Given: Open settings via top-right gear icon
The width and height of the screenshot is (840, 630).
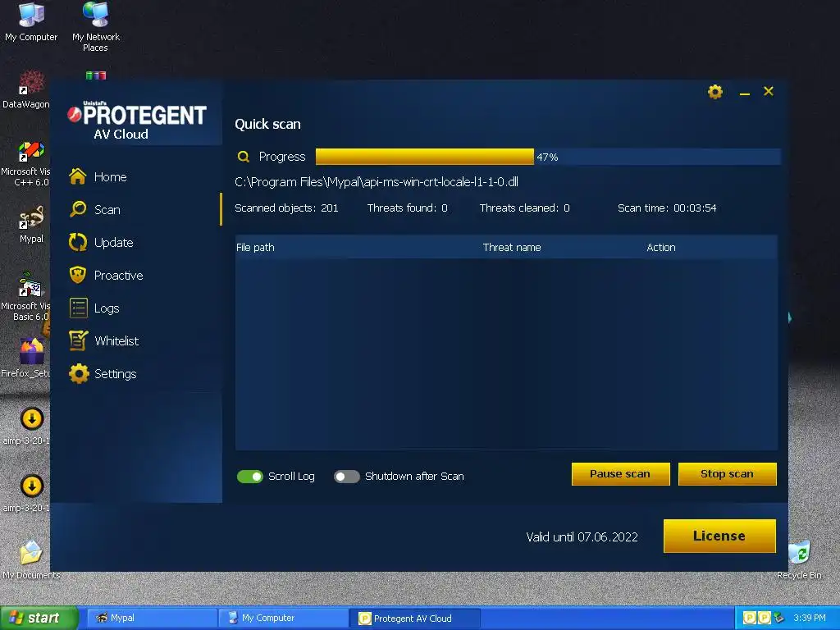Looking at the screenshot, I should point(715,92).
